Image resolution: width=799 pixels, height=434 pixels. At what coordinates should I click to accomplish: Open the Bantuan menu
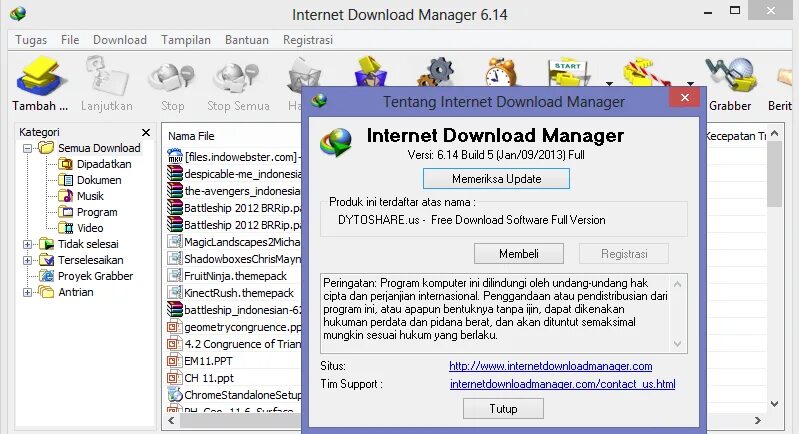(x=247, y=40)
